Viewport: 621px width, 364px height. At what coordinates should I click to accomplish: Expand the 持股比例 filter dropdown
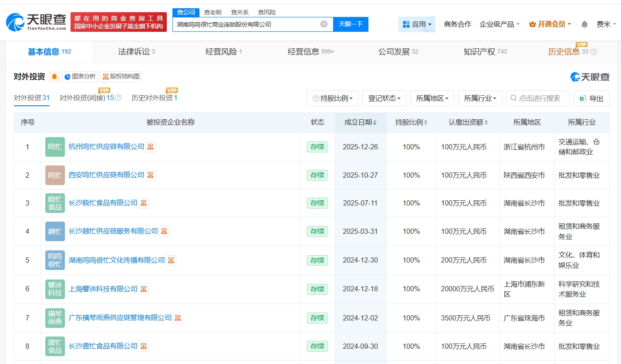click(333, 98)
